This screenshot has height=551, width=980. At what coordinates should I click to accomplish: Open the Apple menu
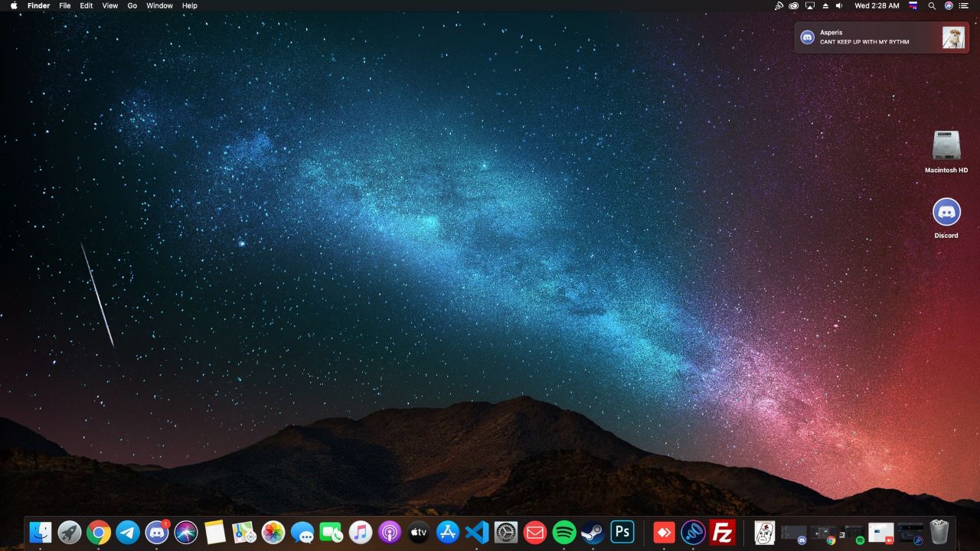(x=14, y=5)
